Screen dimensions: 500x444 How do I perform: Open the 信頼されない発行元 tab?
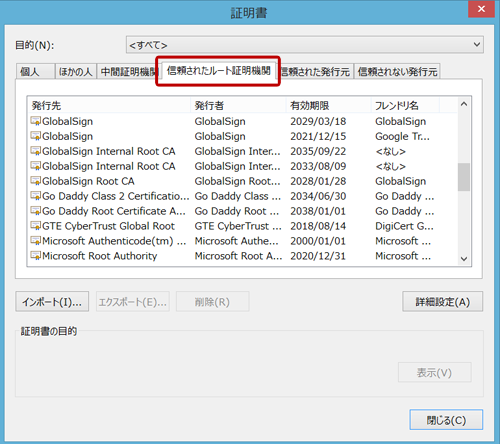397,72
